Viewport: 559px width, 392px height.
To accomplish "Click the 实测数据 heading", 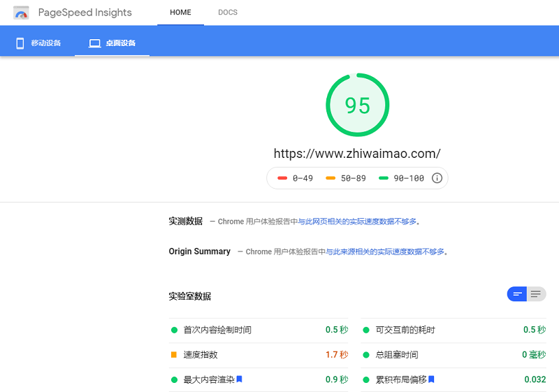I will click(185, 222).
